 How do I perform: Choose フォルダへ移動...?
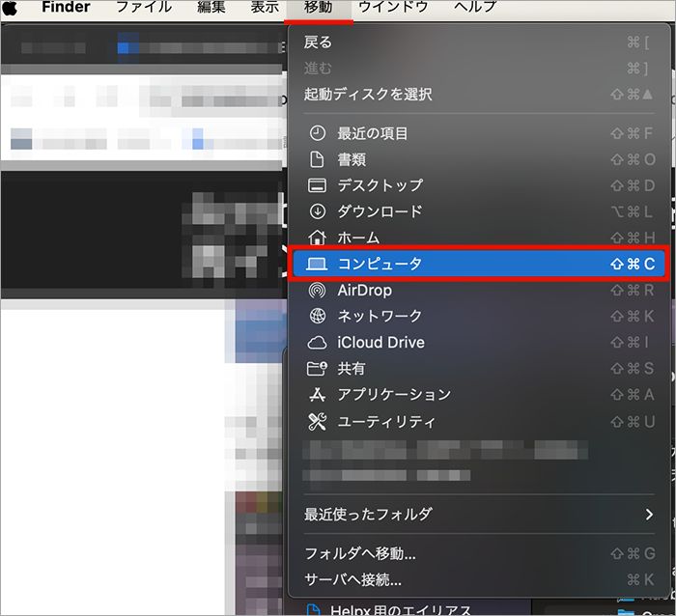(x=479, y=553)
